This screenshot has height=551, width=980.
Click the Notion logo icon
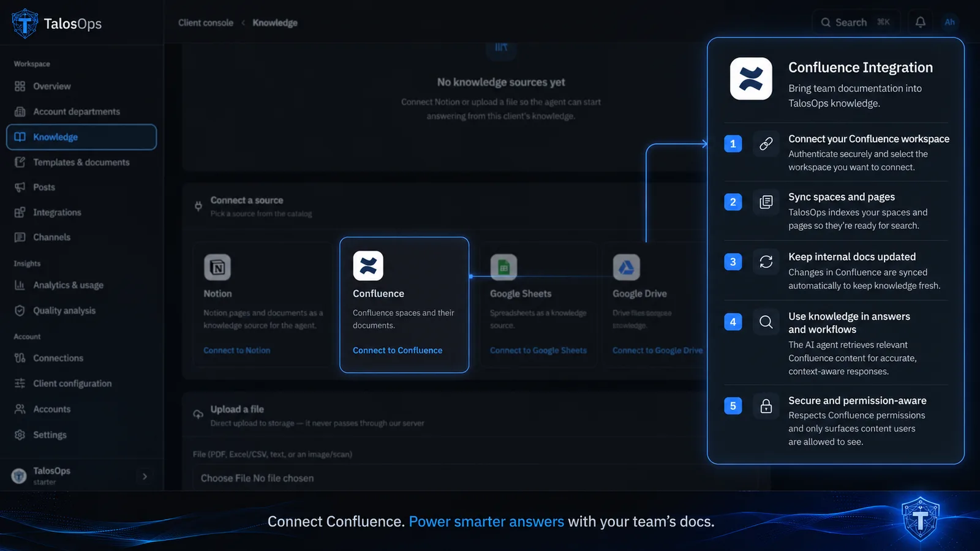coord(217,267)
